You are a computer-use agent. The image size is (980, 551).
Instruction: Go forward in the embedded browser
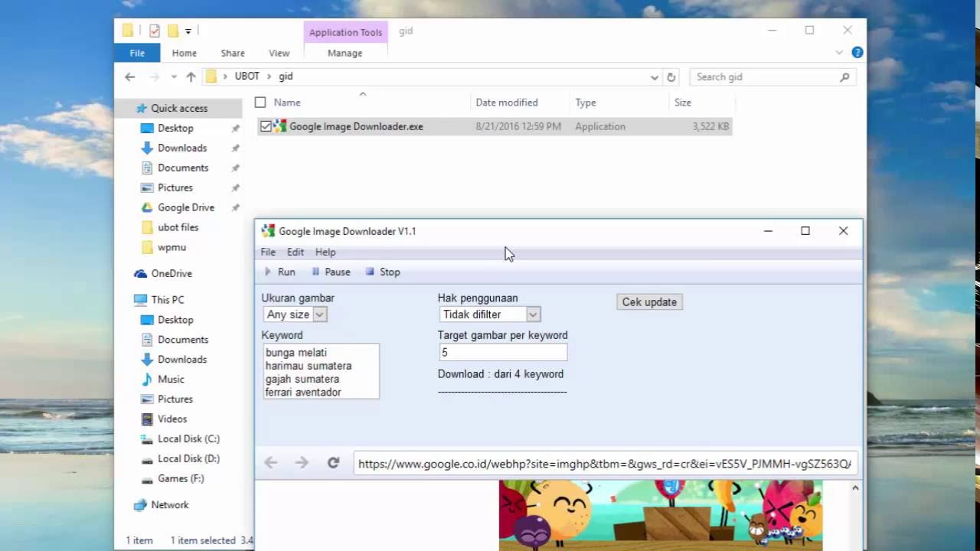[302, 462]
